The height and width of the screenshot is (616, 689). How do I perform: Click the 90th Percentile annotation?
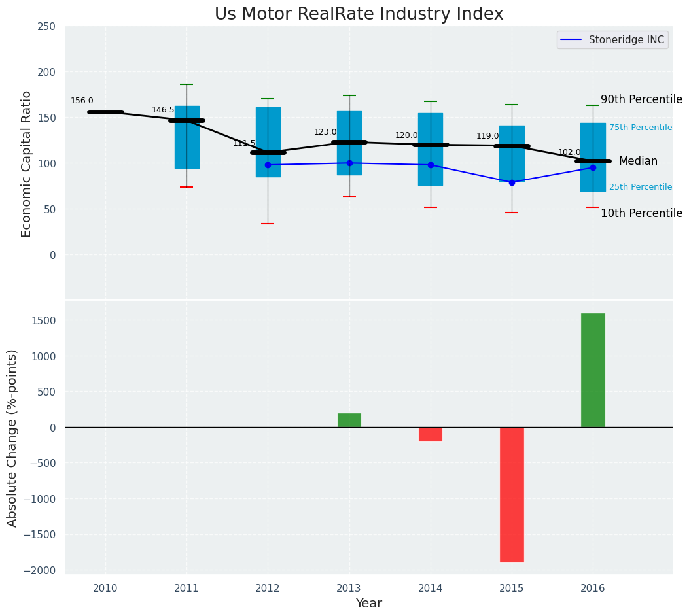coord(641,100)
